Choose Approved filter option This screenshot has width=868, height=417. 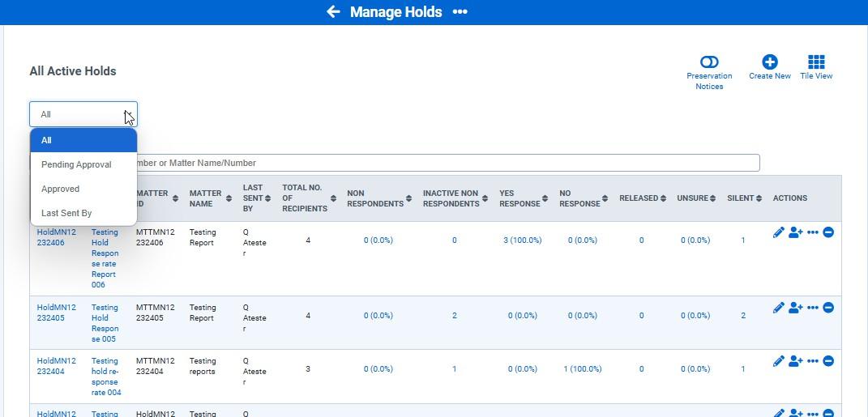(83, 189)
